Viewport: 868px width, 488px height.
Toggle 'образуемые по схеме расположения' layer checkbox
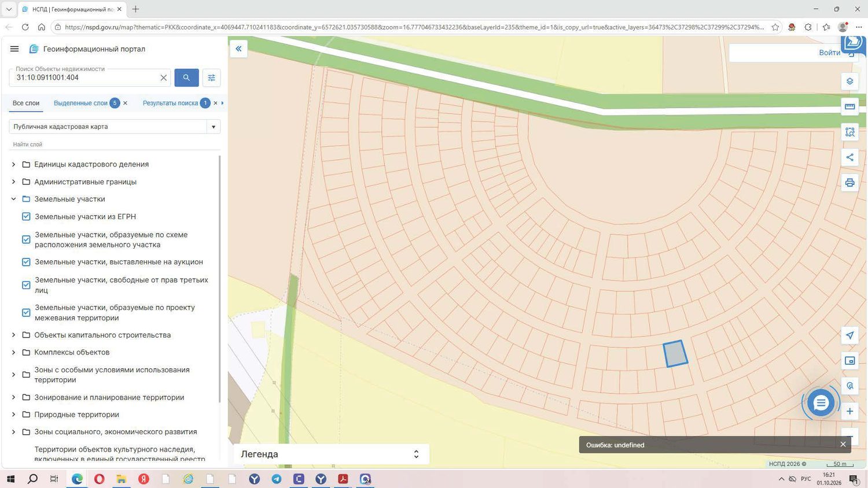coord(26,239)
